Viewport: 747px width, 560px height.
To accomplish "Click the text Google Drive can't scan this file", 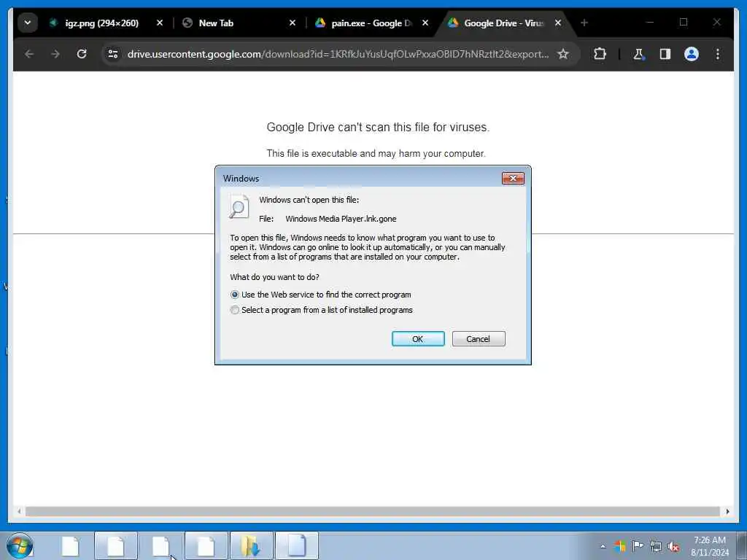I will pos(378,127).
